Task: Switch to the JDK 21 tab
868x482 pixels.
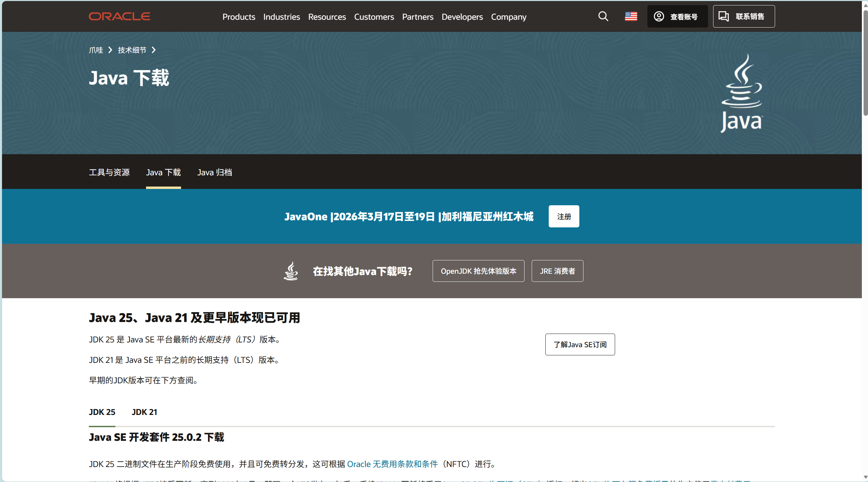Action: pos(144,412)
